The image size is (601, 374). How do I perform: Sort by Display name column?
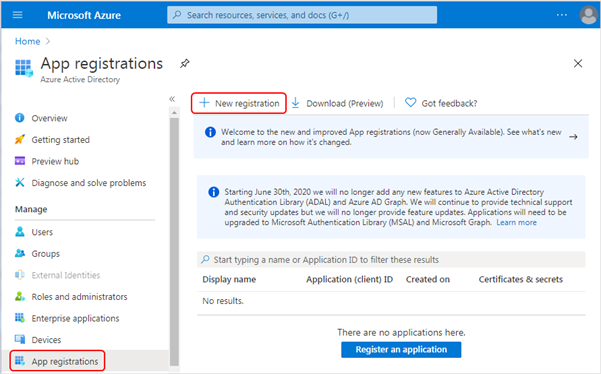229,279
